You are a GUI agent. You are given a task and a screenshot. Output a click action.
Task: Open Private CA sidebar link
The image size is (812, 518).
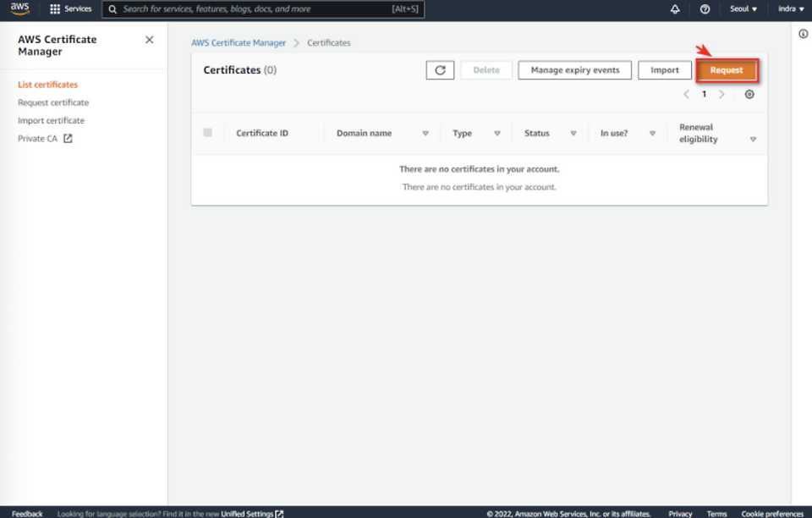tap(37, 138)
